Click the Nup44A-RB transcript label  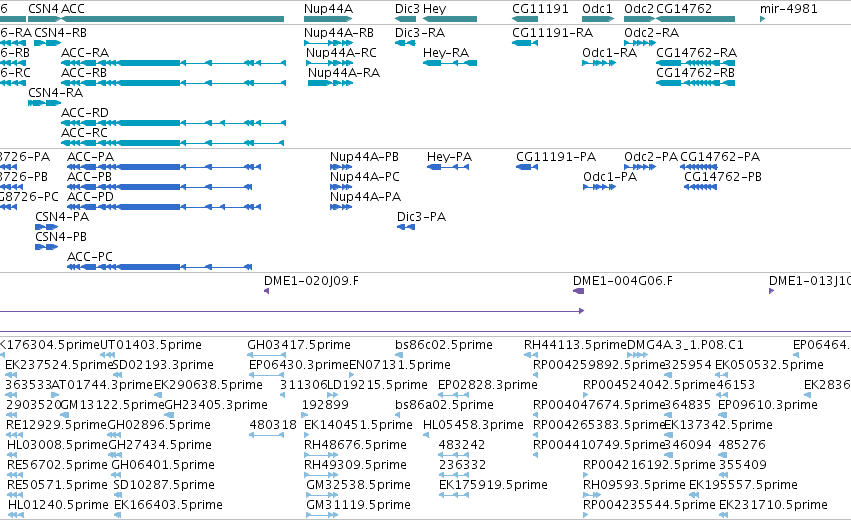[339, 33]
